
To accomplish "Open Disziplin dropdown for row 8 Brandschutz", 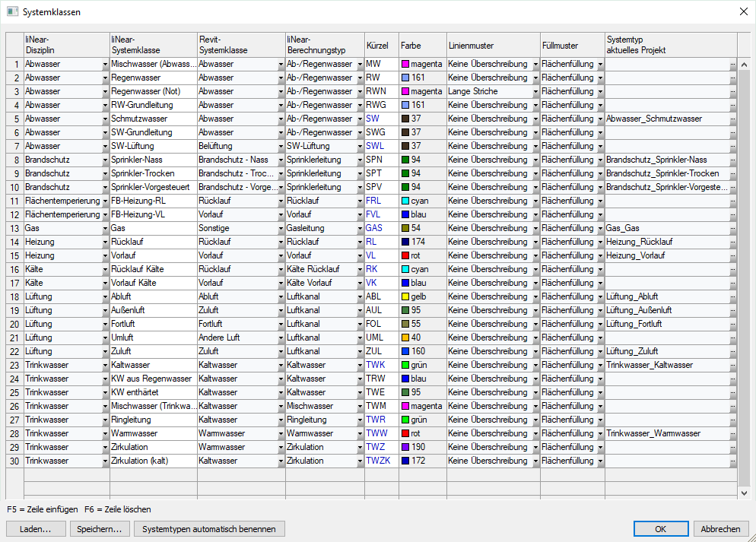I will (x=105, y=160).
